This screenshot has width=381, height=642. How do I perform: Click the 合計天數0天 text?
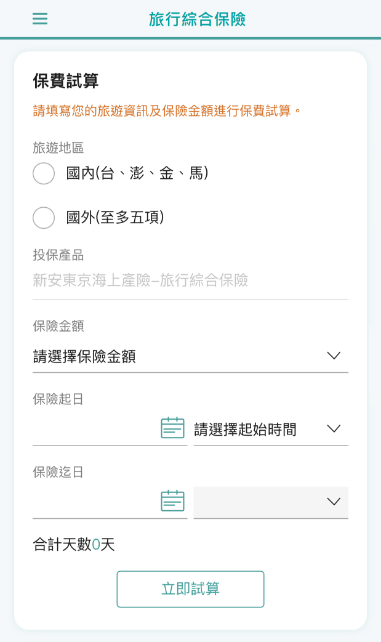(74, 545)
